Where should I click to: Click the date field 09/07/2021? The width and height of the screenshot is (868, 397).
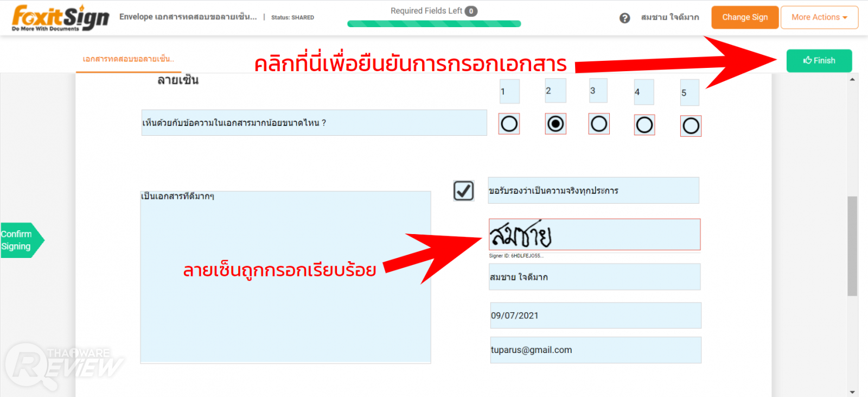coord(596,316)
